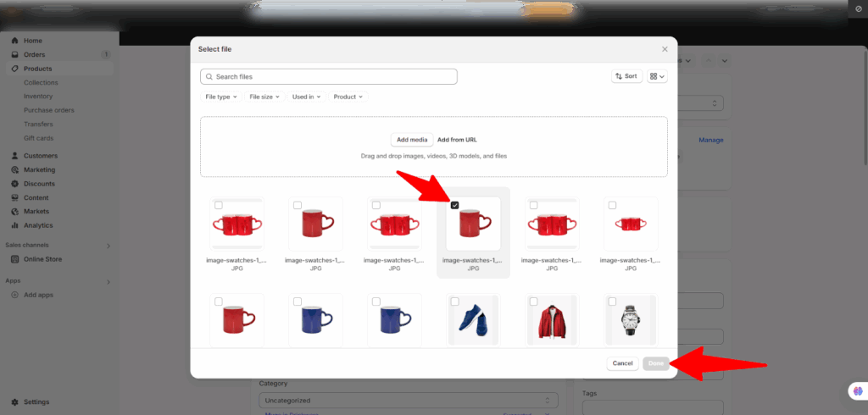This screenshot has width=868, height=415.
Task: Click the Add media button
Action: coord(412,139)
